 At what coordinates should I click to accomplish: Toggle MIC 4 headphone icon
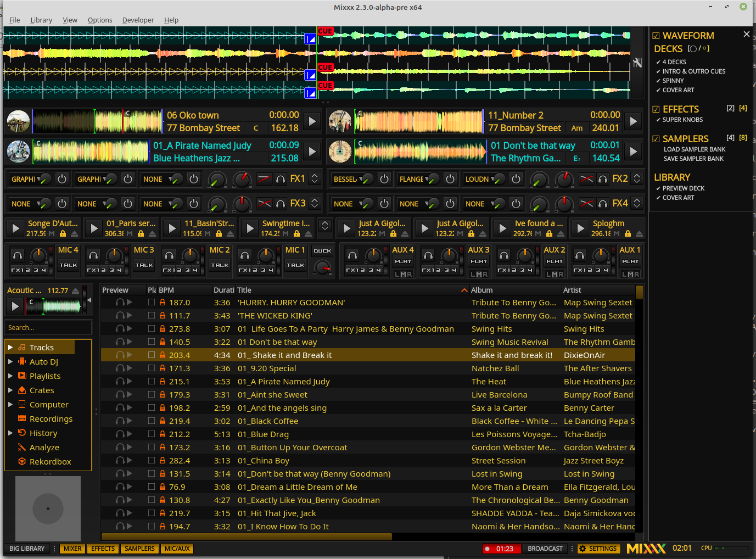pyautogui.click(x=18, y=255)
